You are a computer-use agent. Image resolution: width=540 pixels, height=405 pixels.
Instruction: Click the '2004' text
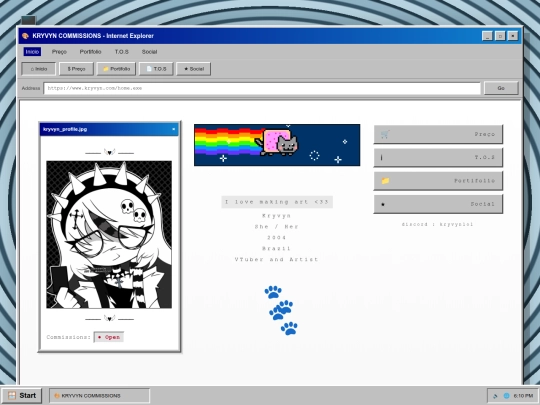(277, 238)
